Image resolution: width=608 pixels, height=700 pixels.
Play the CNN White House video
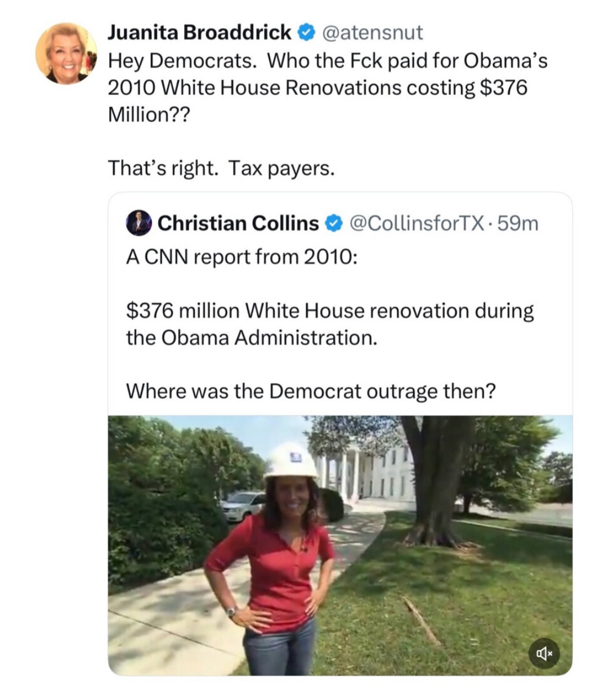pos(340,545)
